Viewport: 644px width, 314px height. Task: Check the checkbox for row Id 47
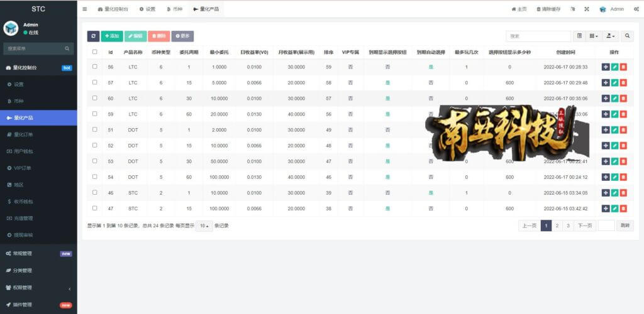click(95, 208)
